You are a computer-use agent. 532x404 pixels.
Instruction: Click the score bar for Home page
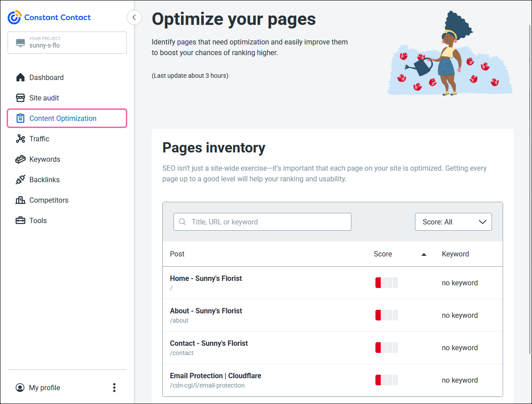[x=387, y=283]
